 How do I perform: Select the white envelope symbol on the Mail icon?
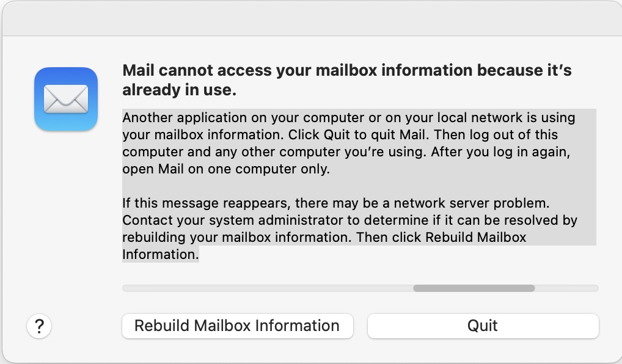[x=65, y=98]
